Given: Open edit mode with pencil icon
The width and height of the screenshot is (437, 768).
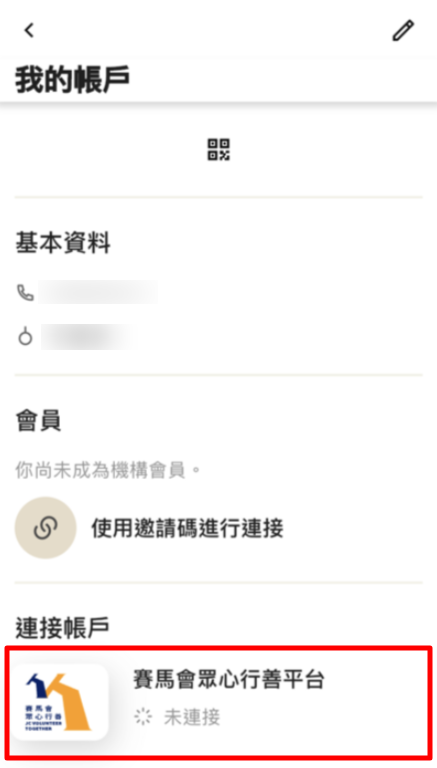Looking at the screenshot, I should coord(403,30).
